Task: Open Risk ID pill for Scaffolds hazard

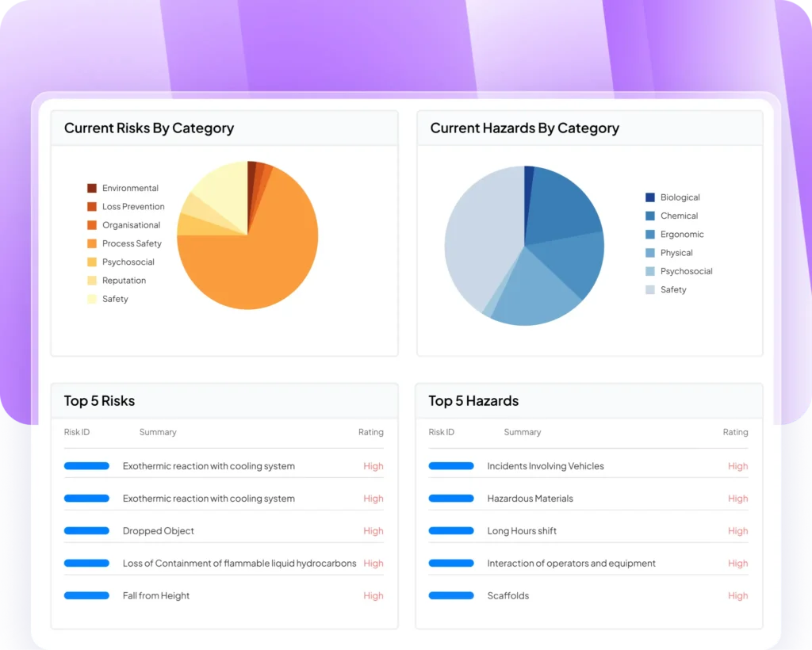Action: point(451,595)
